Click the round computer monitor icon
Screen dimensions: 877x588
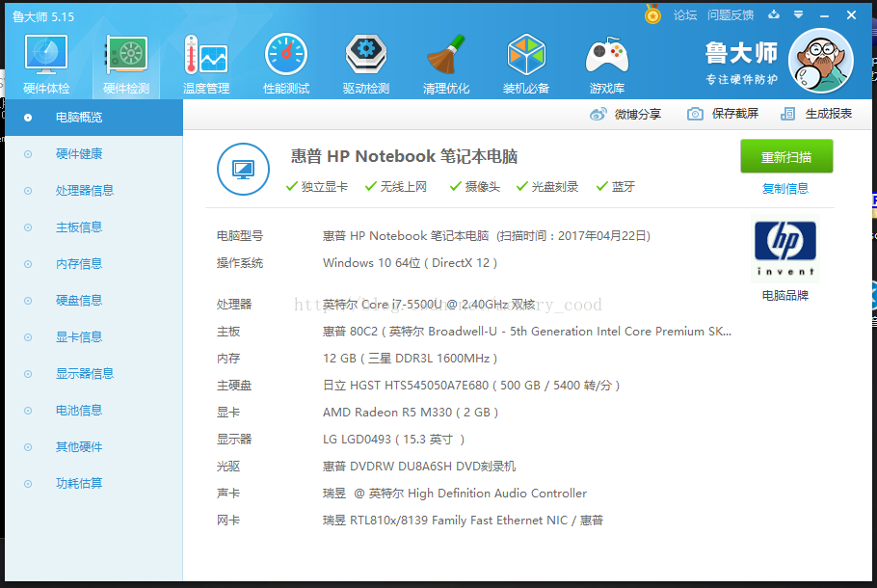pyautogui.click(x=243, y=169)
